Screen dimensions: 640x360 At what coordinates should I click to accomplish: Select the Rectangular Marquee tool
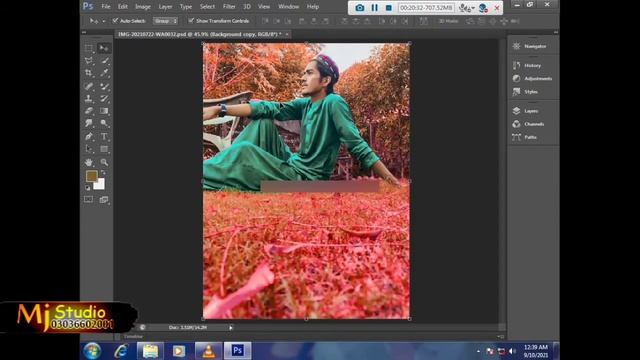89,48
